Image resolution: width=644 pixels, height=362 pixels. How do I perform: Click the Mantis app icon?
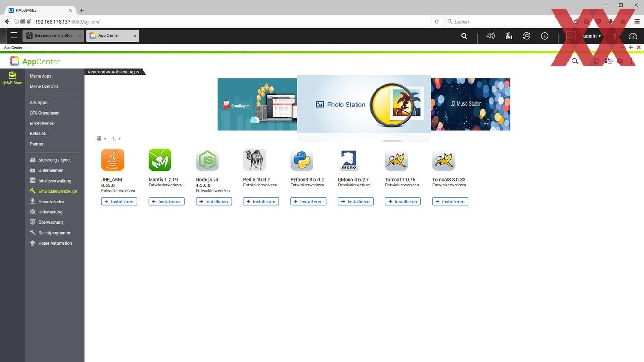160,160
